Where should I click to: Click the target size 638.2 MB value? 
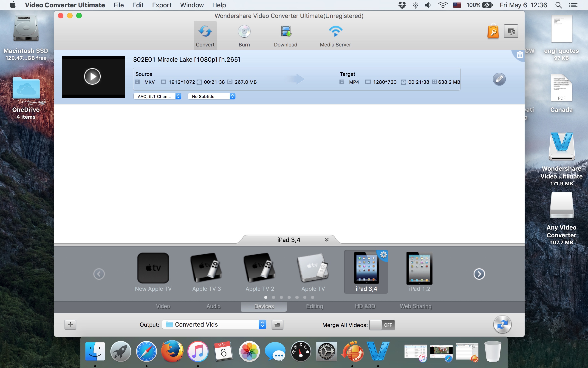(x=449, y=82)
